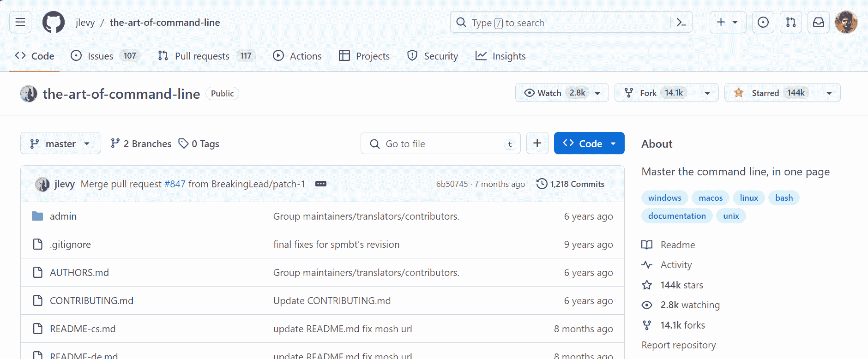View the 1,218 Commits history

[x=571, y=184]
